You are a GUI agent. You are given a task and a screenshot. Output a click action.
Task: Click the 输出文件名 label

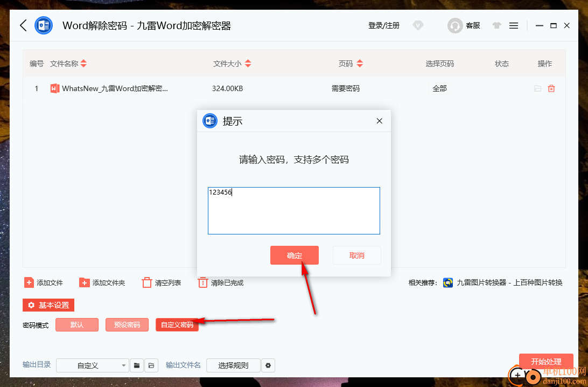click(x=183, y=365)
